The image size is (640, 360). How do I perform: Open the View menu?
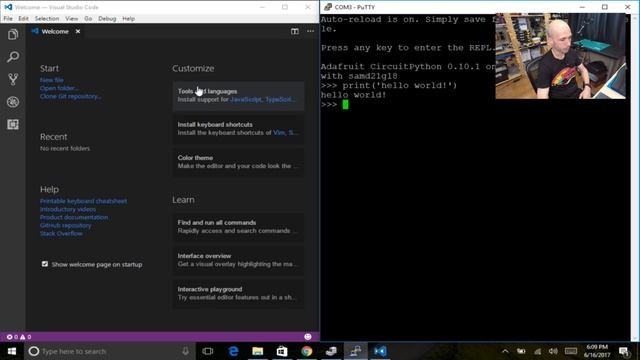coord(71,19)
